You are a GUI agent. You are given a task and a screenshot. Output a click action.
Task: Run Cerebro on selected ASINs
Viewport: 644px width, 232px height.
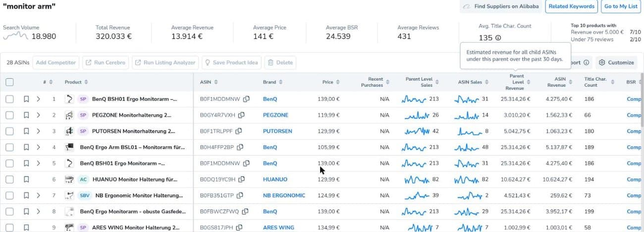(x=106, y=63)
